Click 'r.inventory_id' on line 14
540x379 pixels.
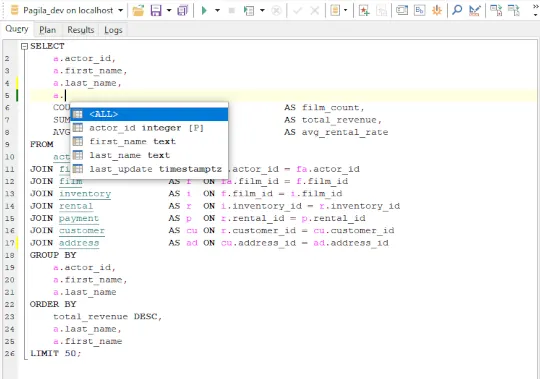(x=359, y=206)
